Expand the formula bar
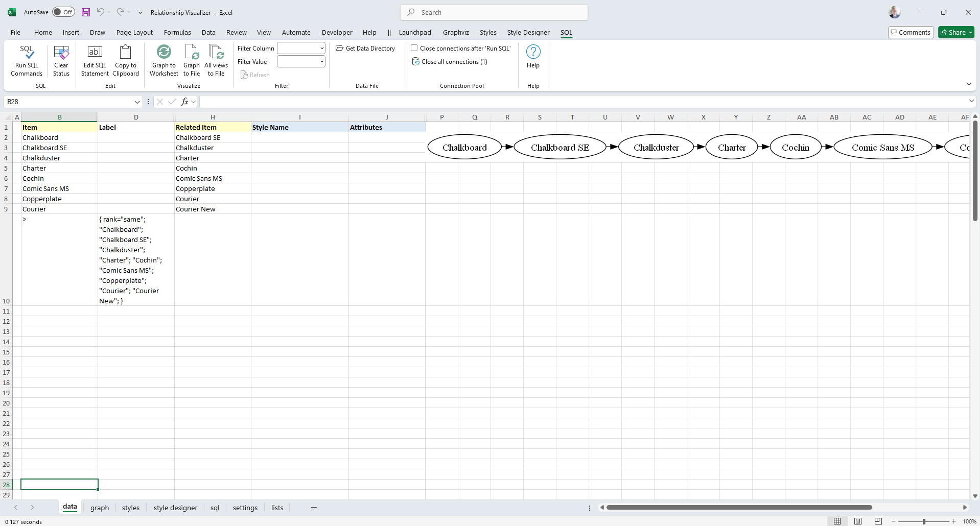Image resolution: width=980 pixels, height=526 pixels. point(971,101)
